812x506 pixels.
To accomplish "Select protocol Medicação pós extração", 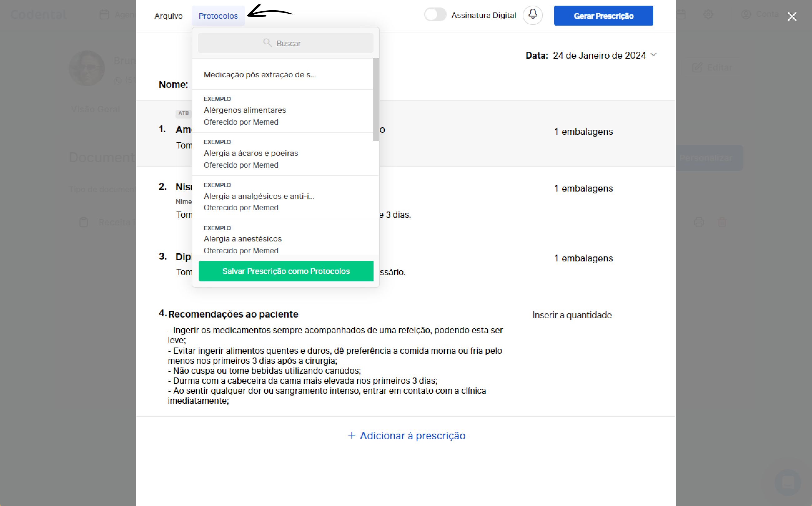I will pos(260,75).
